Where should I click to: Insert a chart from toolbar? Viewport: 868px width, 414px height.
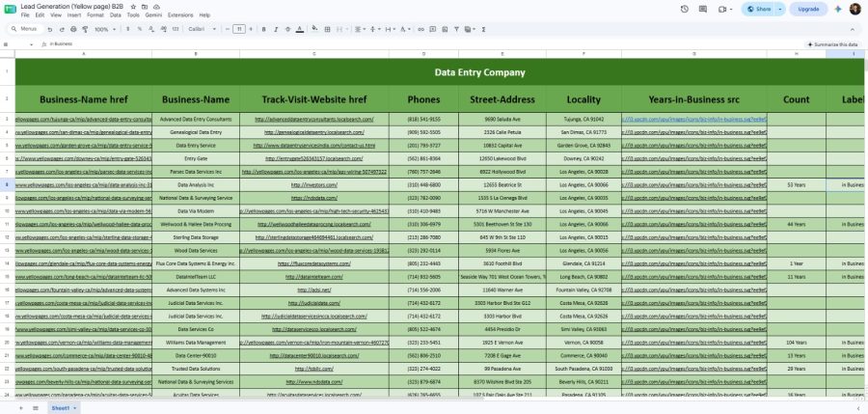(x=445, y=29)
